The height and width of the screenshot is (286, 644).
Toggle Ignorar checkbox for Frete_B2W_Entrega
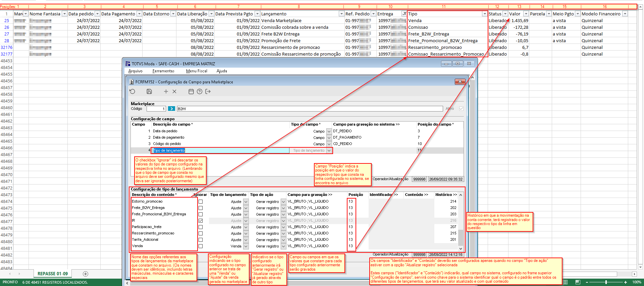click(x=201, y=208)
